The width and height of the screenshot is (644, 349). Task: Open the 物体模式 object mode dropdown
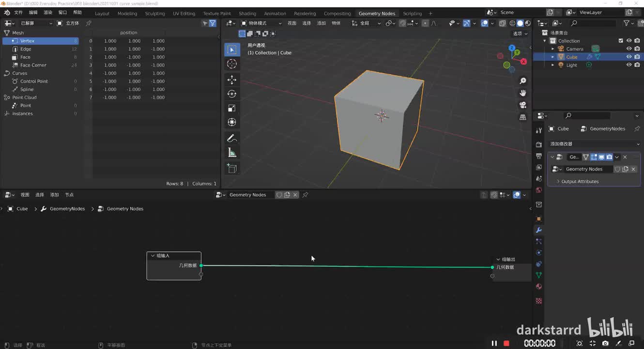(261, 23)
